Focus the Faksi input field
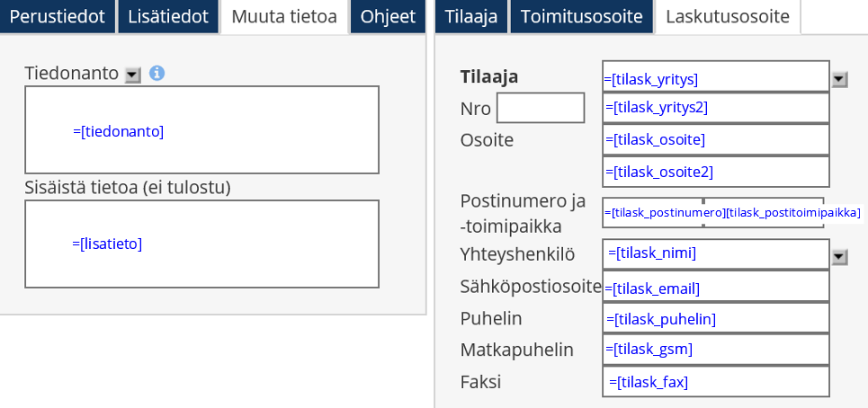This screenshot has height=408, width=868. coord(715,382)
